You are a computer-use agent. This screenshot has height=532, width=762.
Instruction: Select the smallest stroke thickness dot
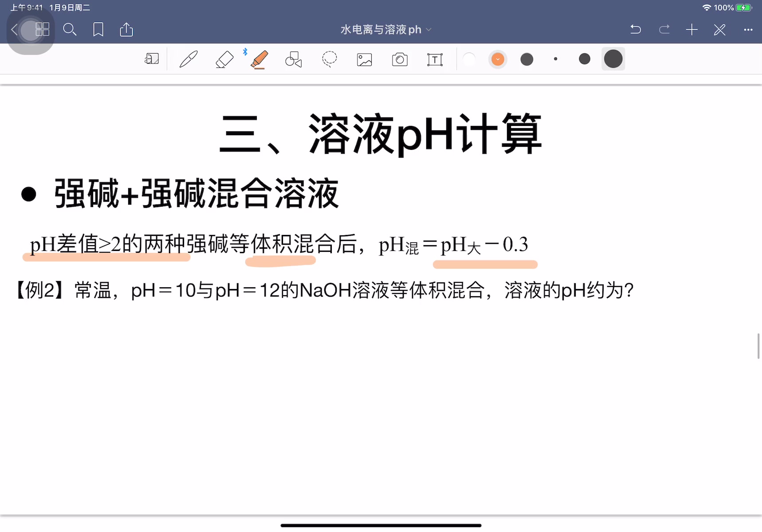(555, 59)
